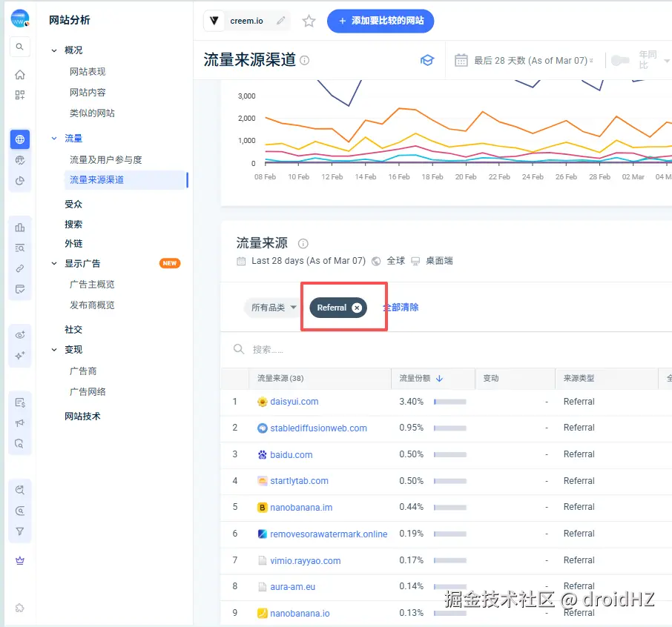Click the search icon in left rail
Viewport: 672px width, 627px height.
(x=20, y=47)
